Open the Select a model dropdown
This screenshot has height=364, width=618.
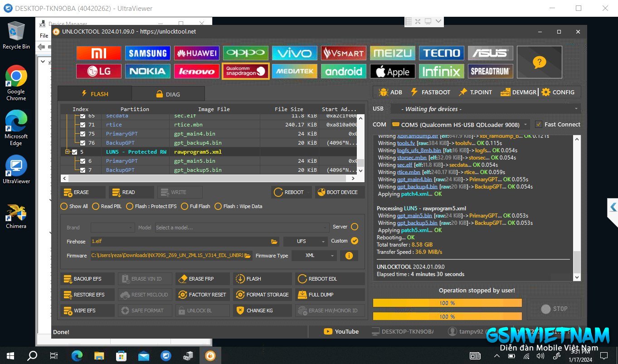pos(242,228)
